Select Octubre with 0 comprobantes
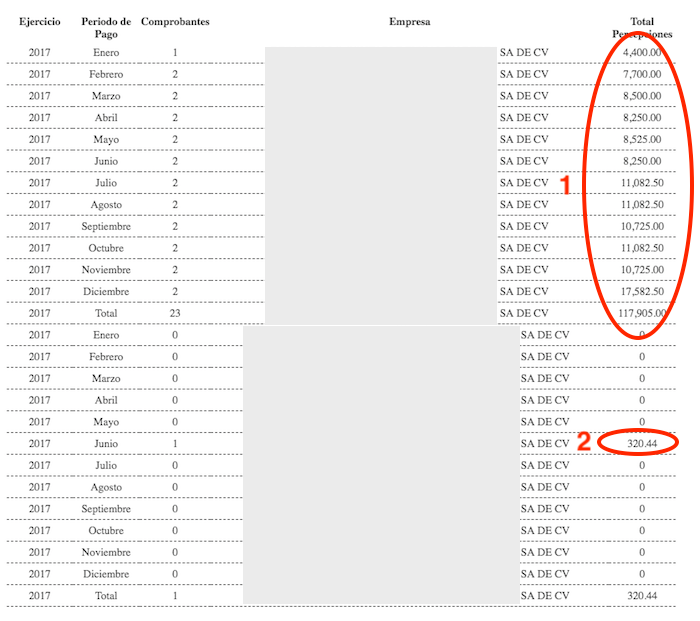The width and height of the screenshot is (700, 621). click(106, 530)
